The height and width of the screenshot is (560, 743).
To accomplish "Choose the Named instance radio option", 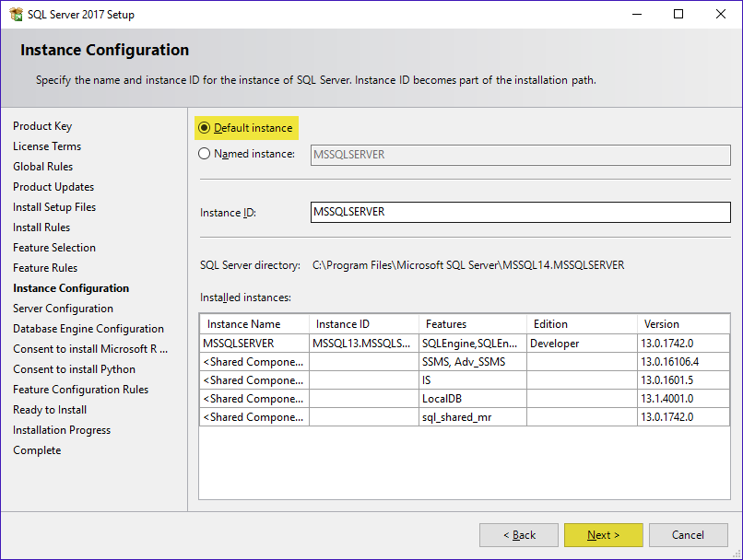I will click(x=205, y=154).
